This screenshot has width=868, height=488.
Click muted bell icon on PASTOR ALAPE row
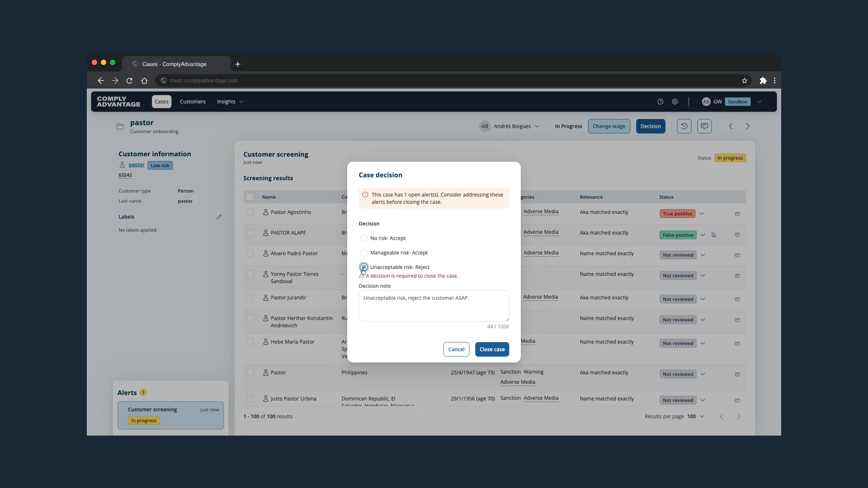coord(713,235)
